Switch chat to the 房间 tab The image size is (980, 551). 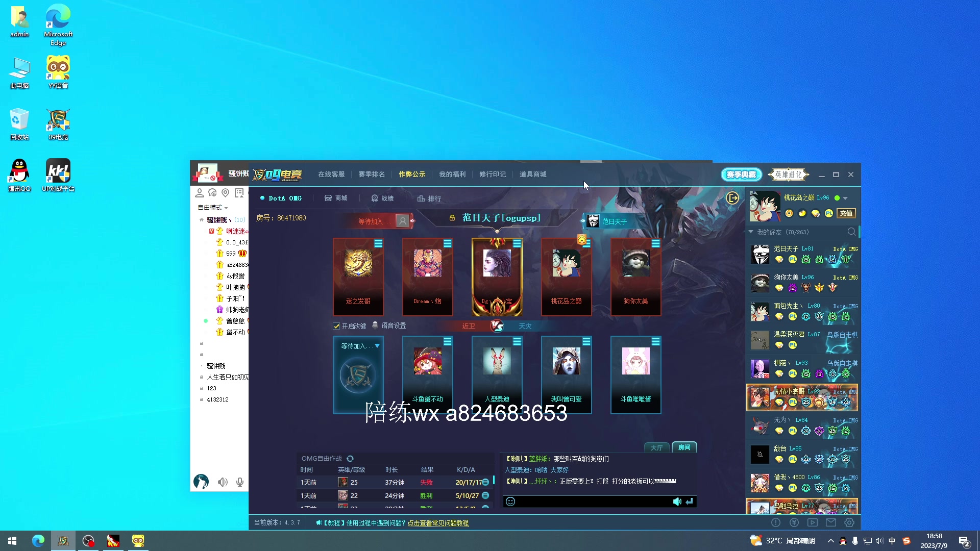684,447
